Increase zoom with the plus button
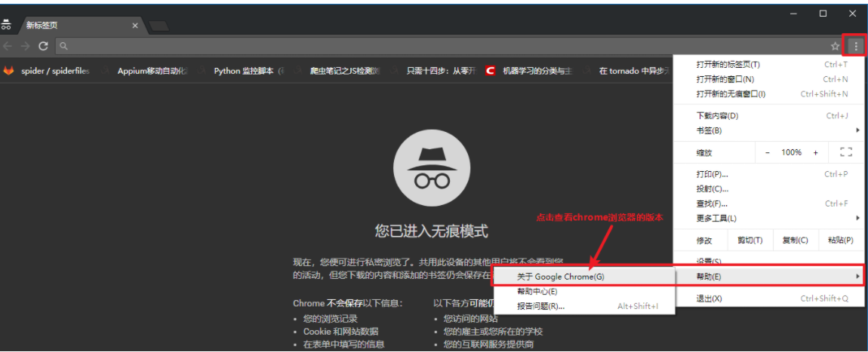Image resolution: width=868 pixels, height=352 pixels. click(x=815, y=152)
